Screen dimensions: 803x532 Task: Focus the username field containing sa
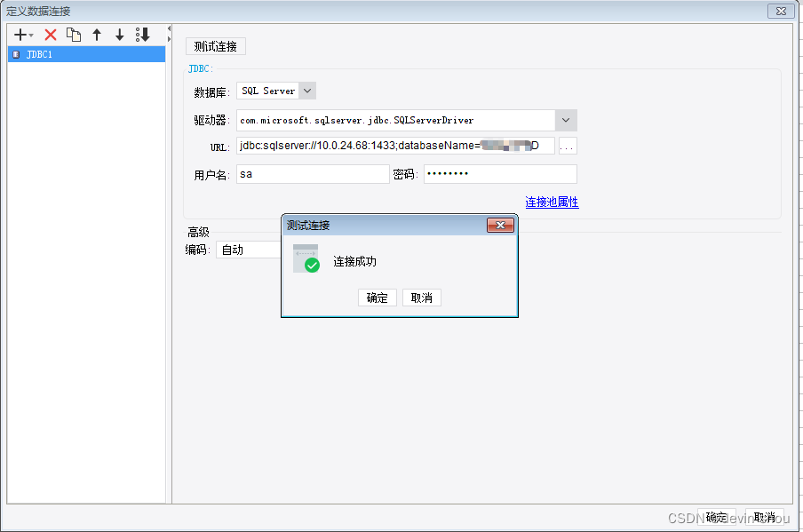(x=313, y=174)
